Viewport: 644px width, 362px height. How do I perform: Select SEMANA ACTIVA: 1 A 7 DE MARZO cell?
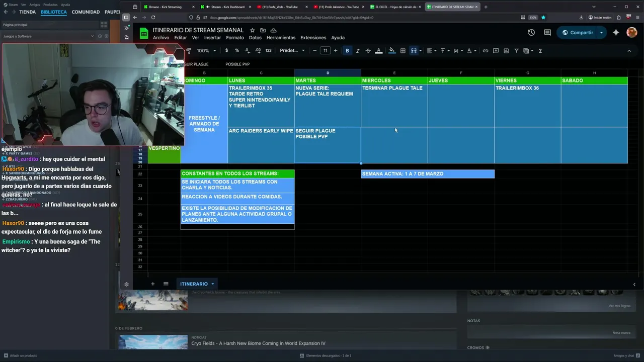428,174
